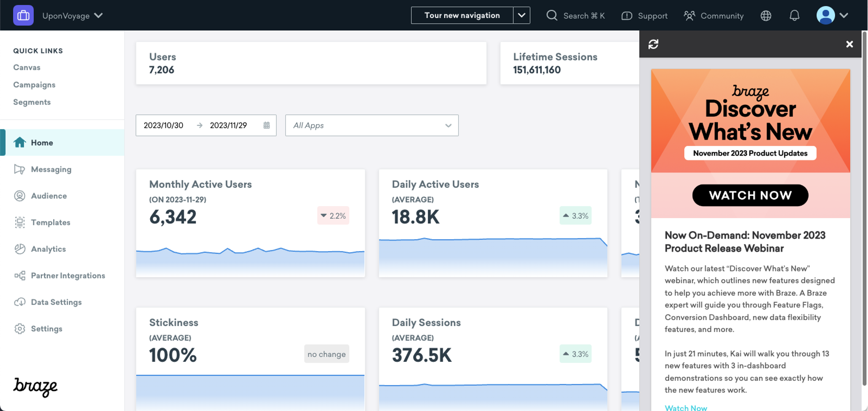Click the UponVoyage briefcase app icon

click(23, 16)
